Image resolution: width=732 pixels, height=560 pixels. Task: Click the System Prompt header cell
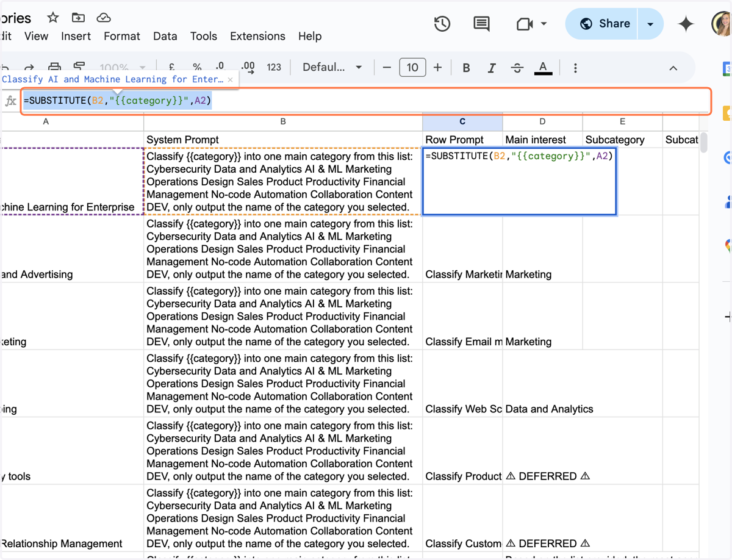(283, 140)
